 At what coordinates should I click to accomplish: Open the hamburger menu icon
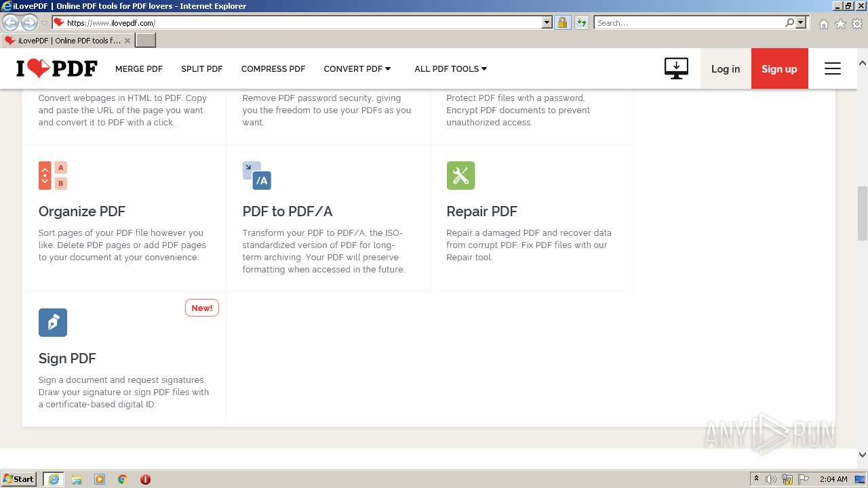pos(832,68)
